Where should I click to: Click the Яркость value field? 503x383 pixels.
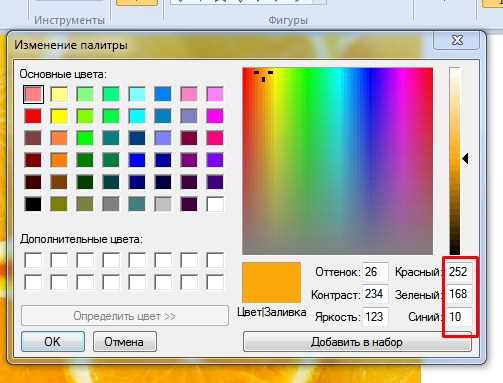(375, 316)
